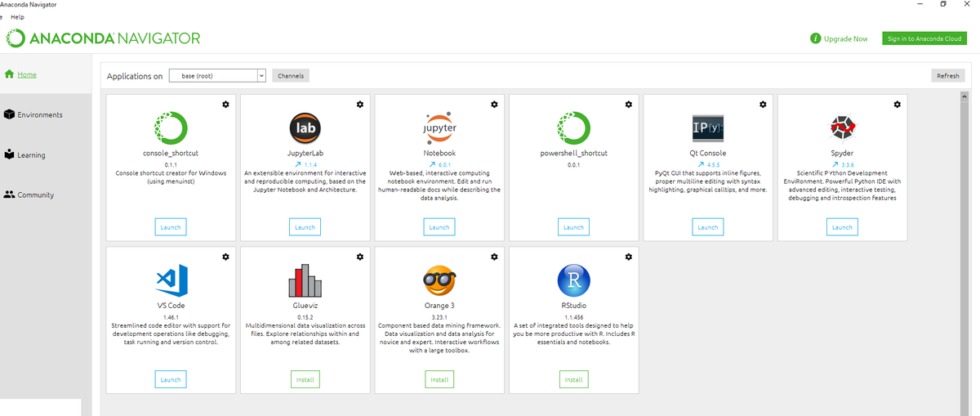The width and height of the screenshot is (980, 416).
Task: Click the RStudio blue R logo
Action: click(573, 280)
